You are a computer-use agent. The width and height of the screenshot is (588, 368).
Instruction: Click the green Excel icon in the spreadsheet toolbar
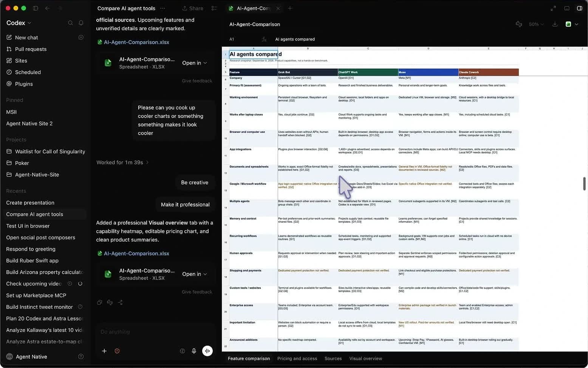[x=568, y=24]
